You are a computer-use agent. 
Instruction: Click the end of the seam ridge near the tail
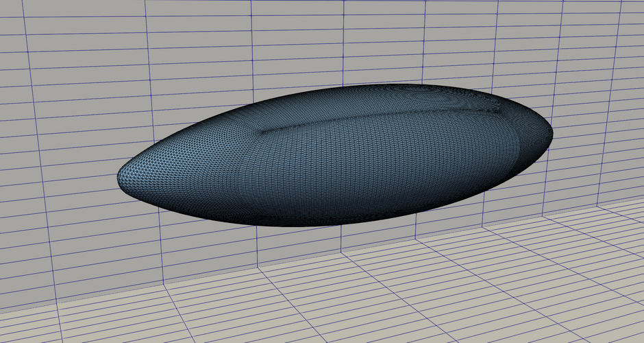497,109
